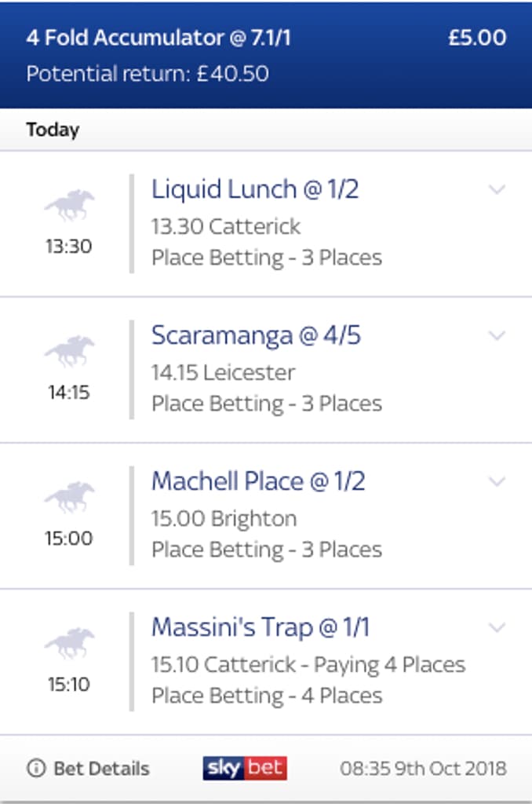The image size is (532, 804).
Task: Expand the Scaramanga selection details
Action: 494,336
